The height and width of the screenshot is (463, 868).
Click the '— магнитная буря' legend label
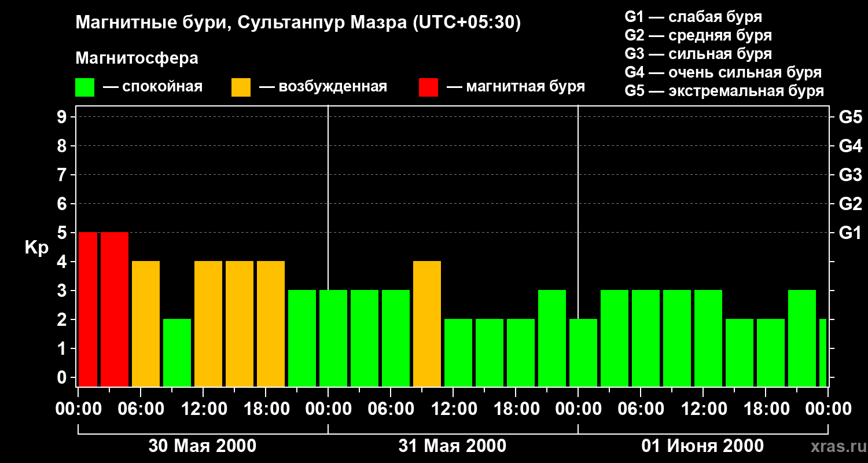click(x=516, y=87)
